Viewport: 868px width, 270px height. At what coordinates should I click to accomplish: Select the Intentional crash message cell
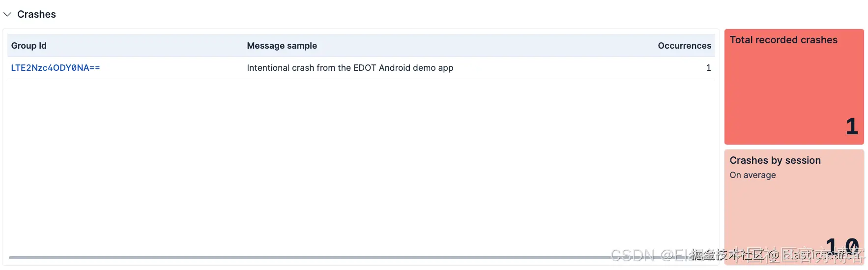click(x=350, y=68)
